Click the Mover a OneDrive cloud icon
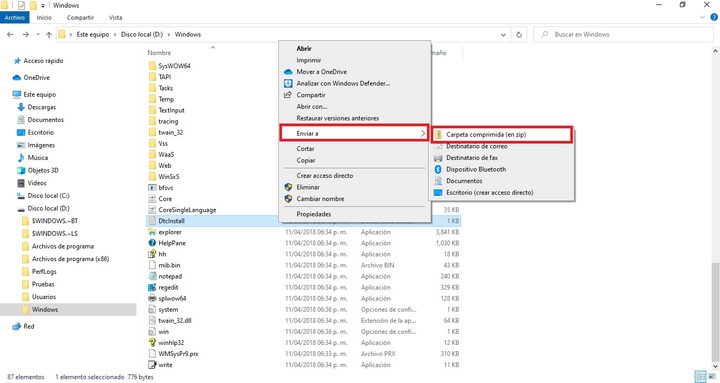720x383 pixels. coord(288,72)
